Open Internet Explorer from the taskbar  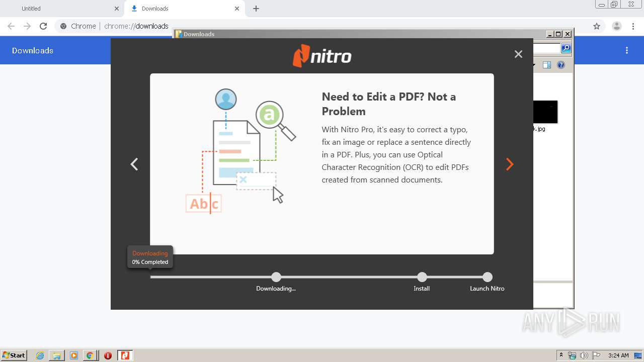(40, 355)
